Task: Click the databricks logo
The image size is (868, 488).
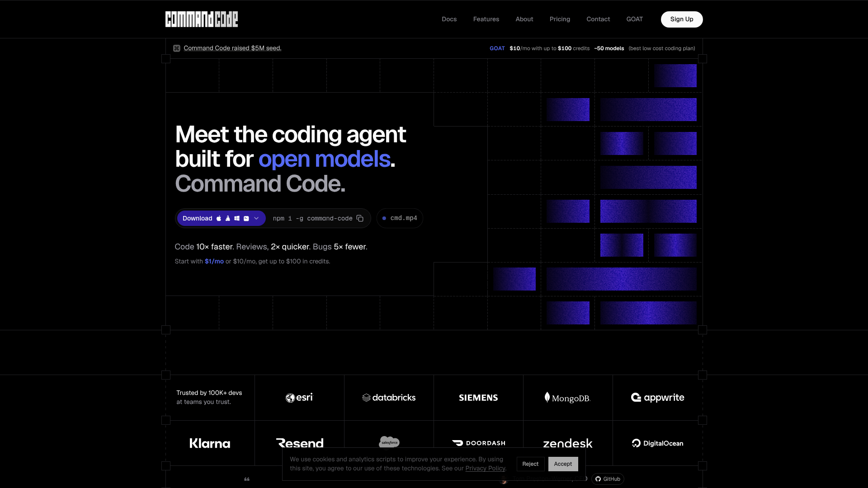Action: point(389,398)
